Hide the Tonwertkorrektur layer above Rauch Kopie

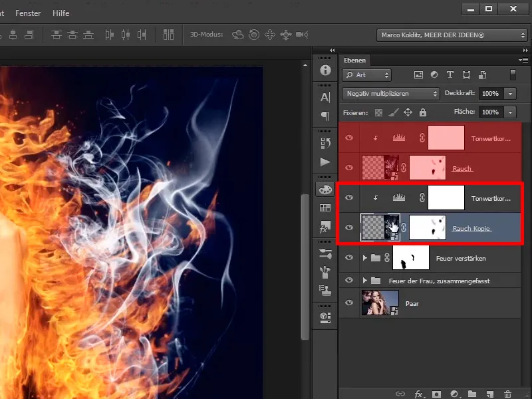349,198
